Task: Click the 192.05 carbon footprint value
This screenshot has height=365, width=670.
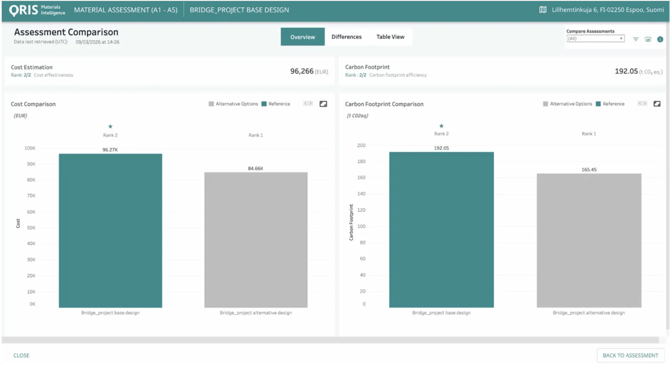Action: tap(626, 71)
